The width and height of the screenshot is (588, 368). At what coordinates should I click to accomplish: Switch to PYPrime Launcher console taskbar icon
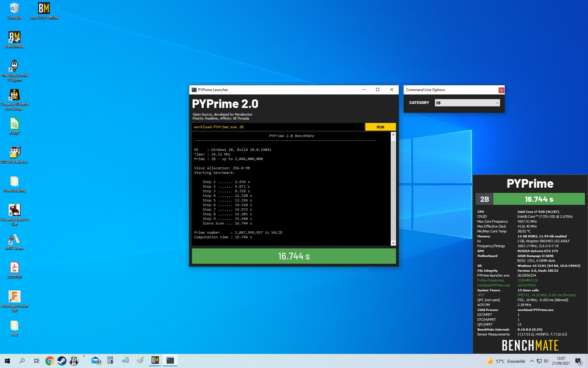point(170,360)
